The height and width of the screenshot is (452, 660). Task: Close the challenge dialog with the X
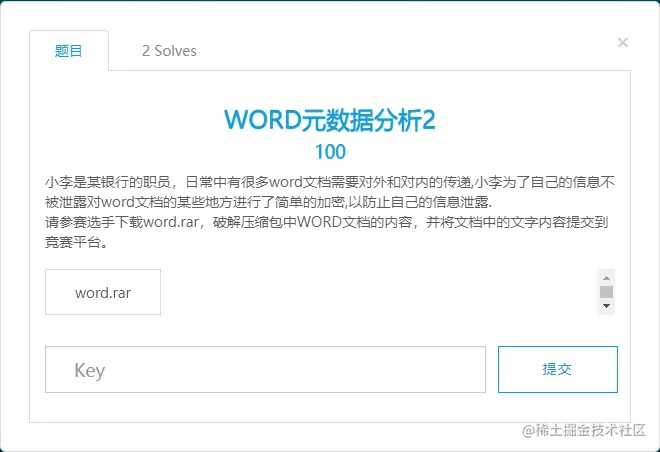[623, 43]
